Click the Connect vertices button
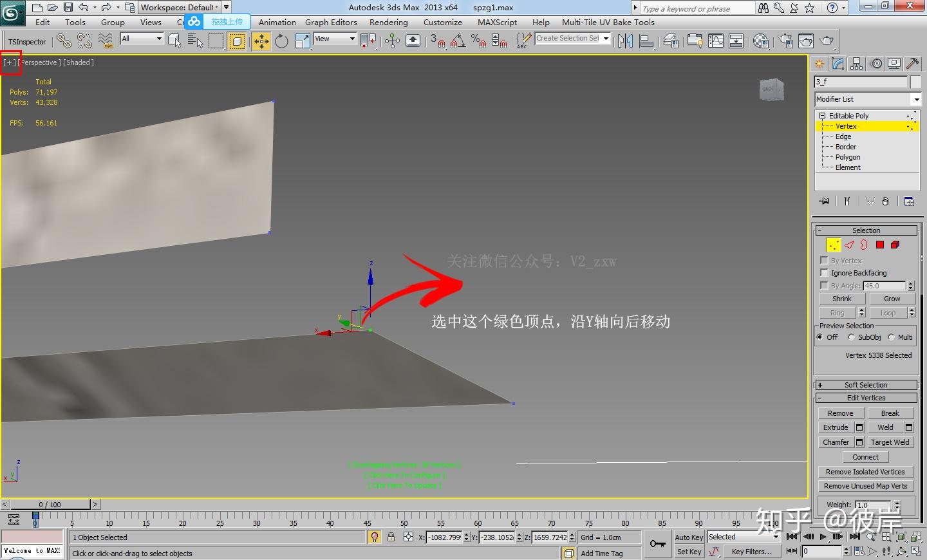This screenshot has height=560, width=927. tap(866, 457)
